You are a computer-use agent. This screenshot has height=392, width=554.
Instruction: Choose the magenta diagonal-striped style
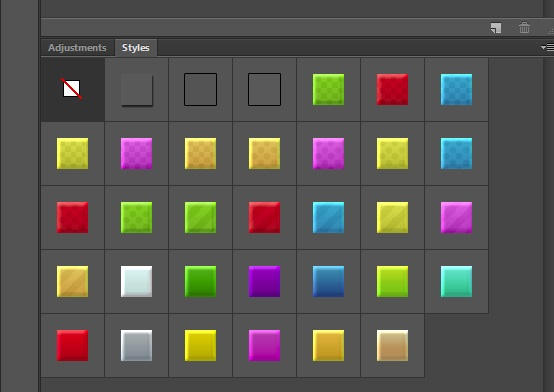[456, 217]
